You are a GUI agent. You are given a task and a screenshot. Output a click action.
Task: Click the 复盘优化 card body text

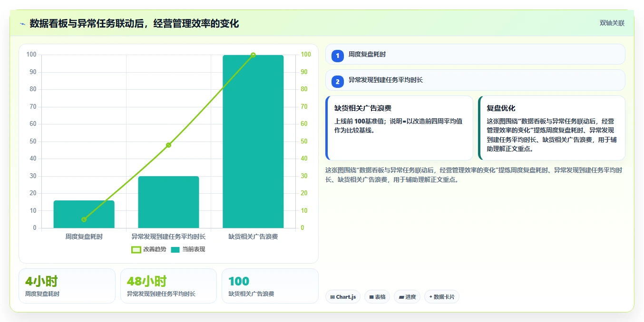click(x=552, y=135)
